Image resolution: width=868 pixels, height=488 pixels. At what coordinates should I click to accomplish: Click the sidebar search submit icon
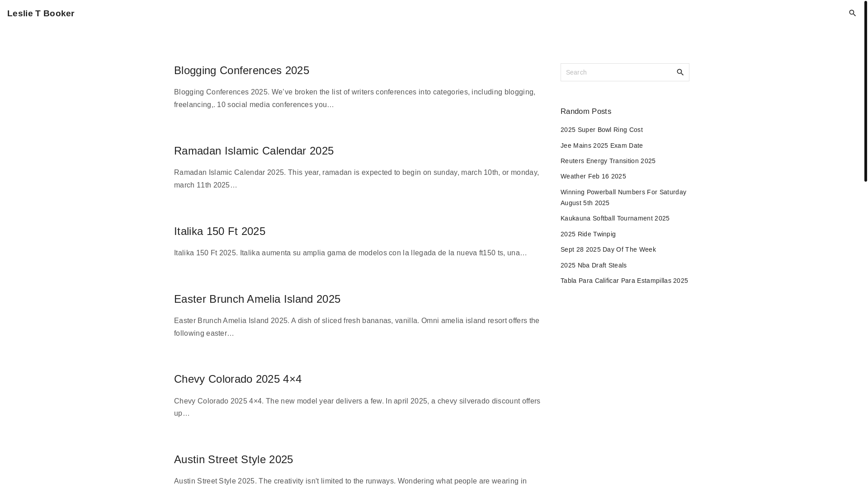point(680,72)
